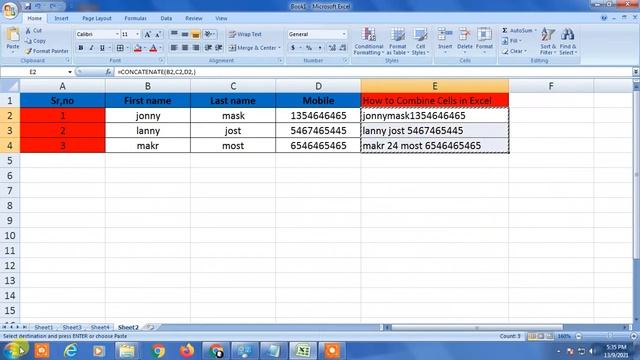Image resolution: width=640 pixels, height=360 pixels.
Task: Click the Insert Function fx icon
Action: click(108, 72)
